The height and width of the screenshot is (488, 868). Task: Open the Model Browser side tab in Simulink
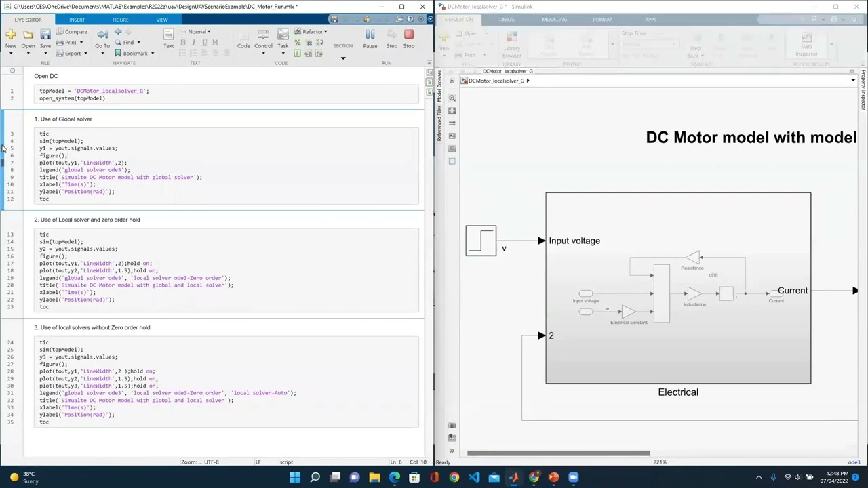coord(439,85)
